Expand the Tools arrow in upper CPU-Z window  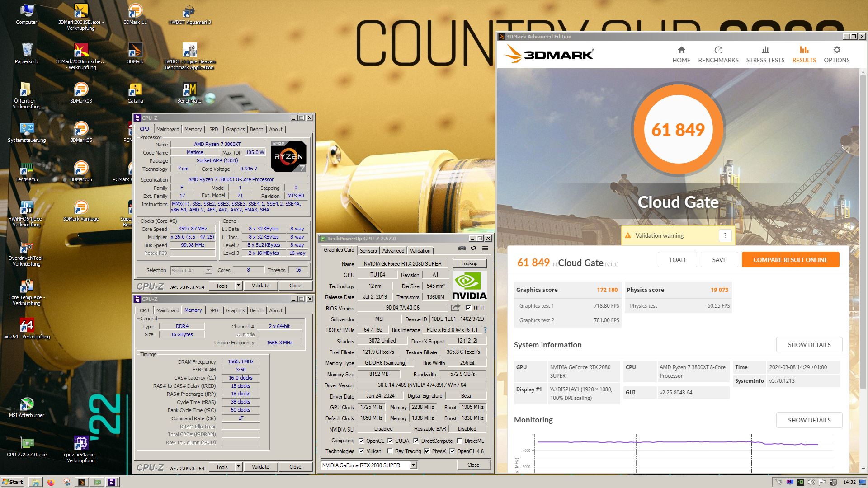[x=238, y=286]
